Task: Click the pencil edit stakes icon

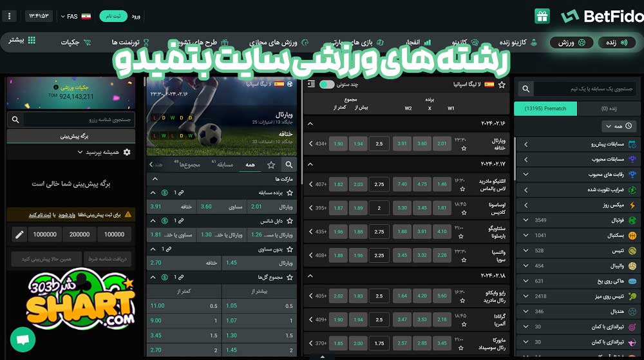Action: 19,234
